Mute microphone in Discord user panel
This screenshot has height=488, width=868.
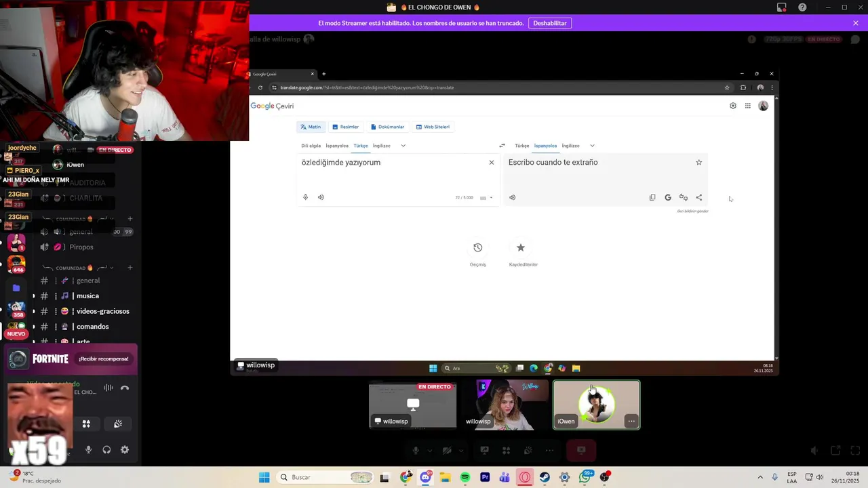pos(88,449)
